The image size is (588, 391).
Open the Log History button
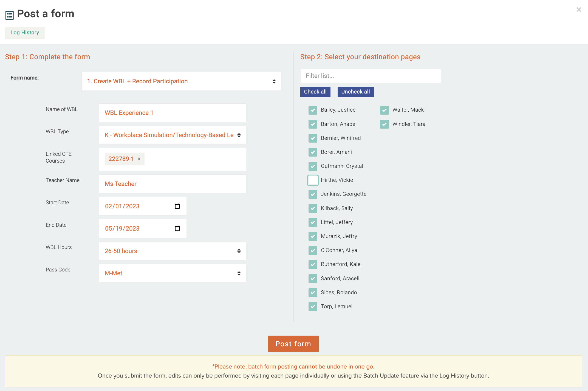[x=25, y=33]
